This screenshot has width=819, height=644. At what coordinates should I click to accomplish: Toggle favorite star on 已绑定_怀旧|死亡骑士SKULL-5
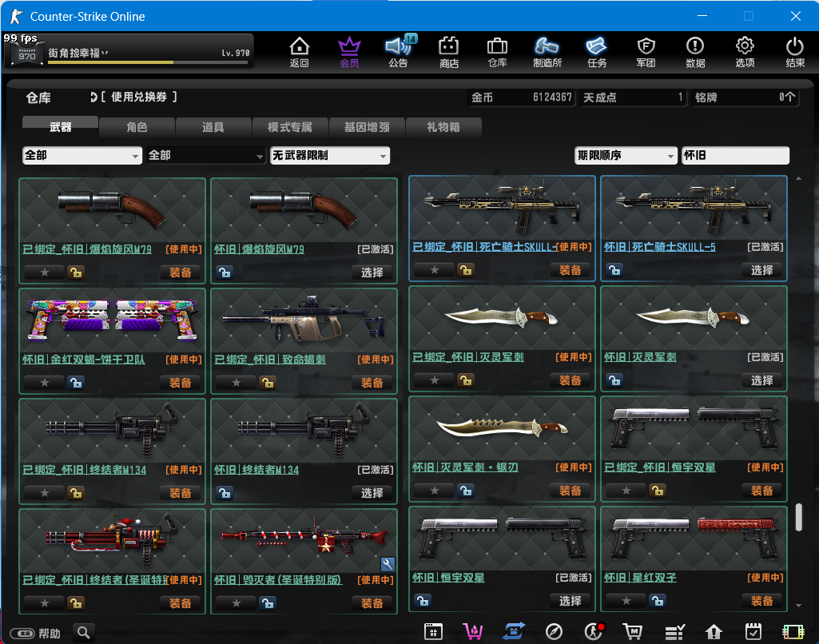[x=435, y=270]
